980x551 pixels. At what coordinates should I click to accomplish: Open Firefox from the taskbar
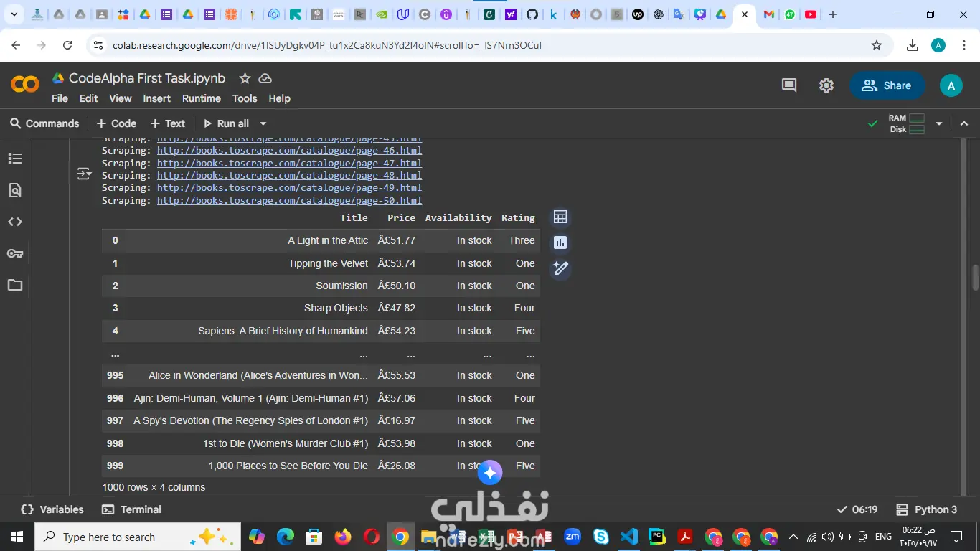click(x=343, y=537)
